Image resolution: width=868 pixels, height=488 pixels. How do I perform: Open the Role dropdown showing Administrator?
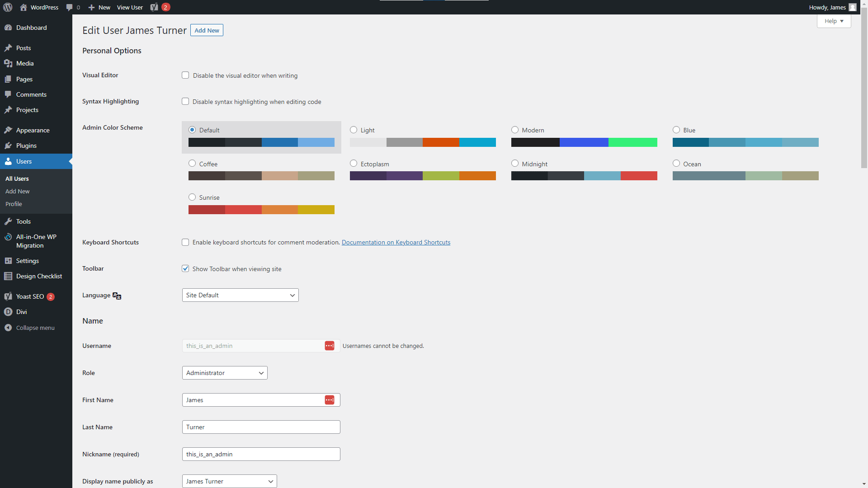pyautogui.click(x=224, y=373)
